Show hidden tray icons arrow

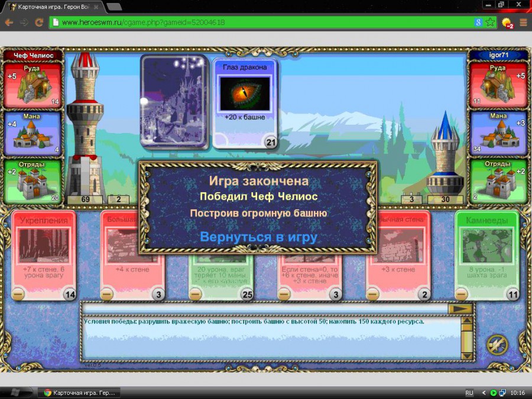(484, 393)
